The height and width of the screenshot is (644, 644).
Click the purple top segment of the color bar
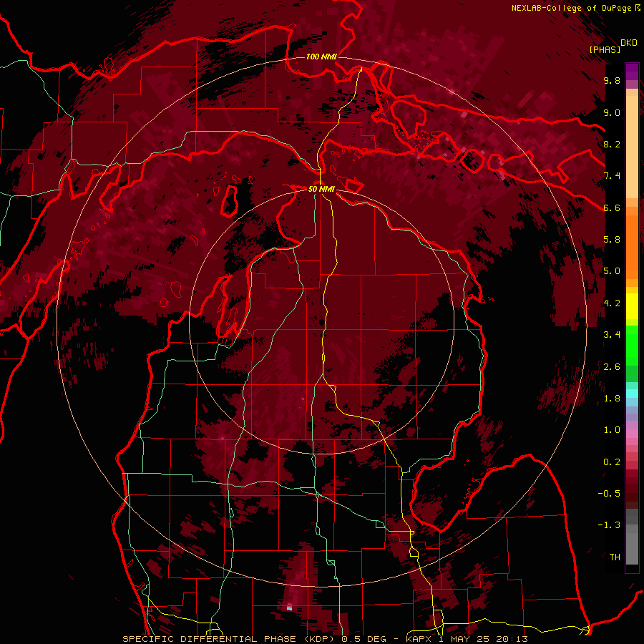(632, 72)
